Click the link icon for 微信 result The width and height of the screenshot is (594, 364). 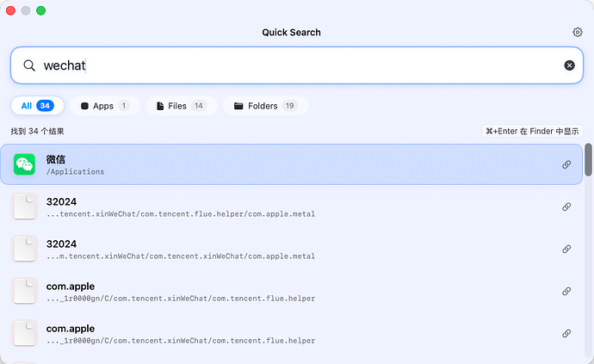(566, 164)
